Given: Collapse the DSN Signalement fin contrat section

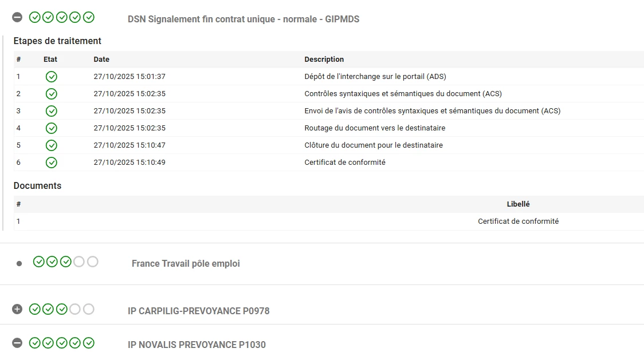Looking at the screenshot, I should [17, 18].
